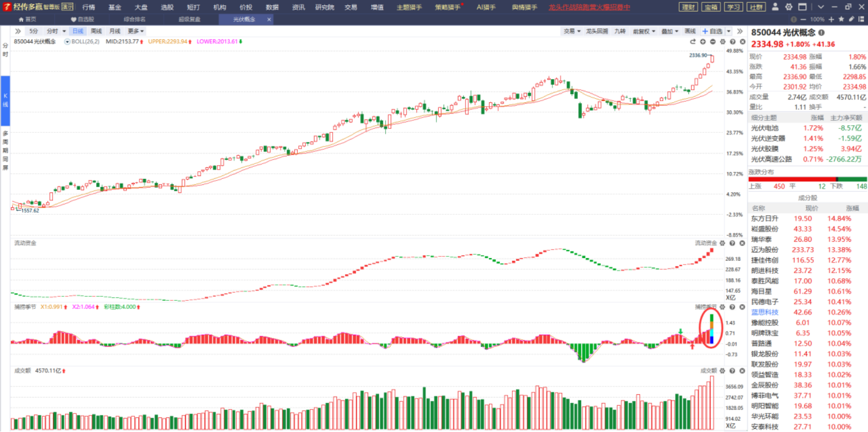This screenshot has width=868, height=432.
Task: Expand the 更多 period dropdown
Action: [x=135, y=31]
